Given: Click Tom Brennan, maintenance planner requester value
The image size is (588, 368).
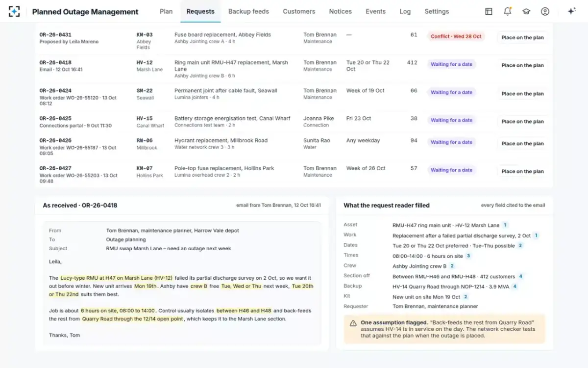Looking at the screenshot, I should 435,307.
